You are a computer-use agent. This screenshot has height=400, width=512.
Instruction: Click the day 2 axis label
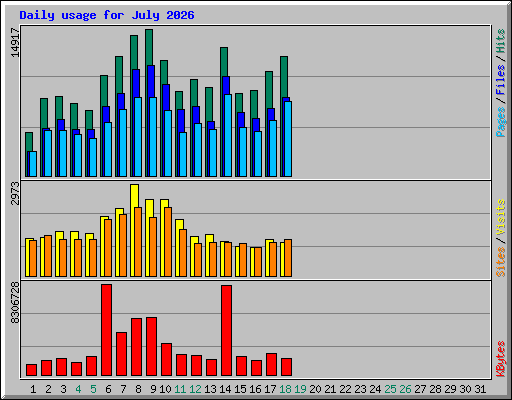coord(48,389)
